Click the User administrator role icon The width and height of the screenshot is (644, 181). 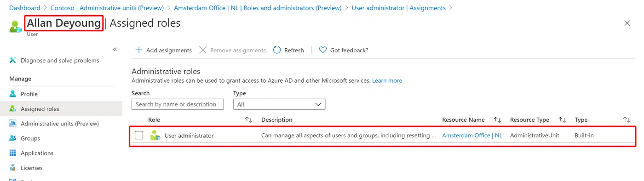pyautogui.click(x=155, y=136)
